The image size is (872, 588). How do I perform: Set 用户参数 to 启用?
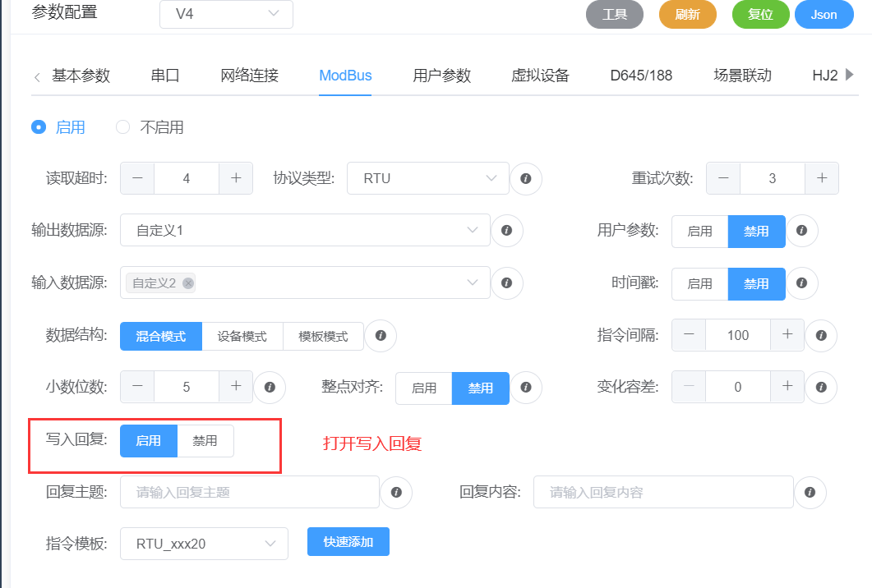pyautogui.click(x=699, y=231)
